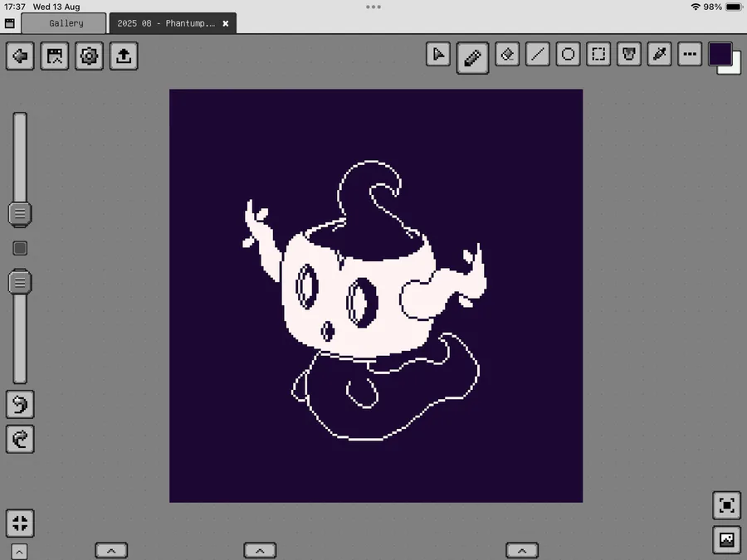The width and height of the screenshot is (747, 560).
Task: Select the Eraser tool
Action: [x=507, y=54]
